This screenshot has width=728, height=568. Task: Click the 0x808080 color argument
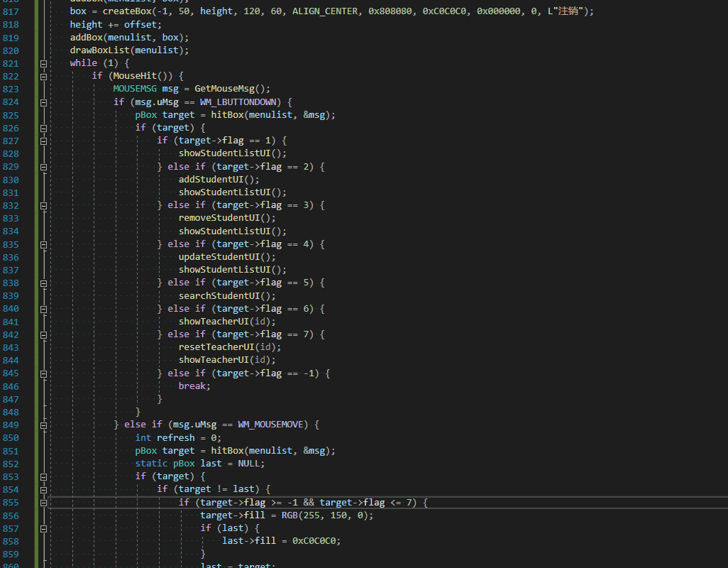(390, 11)
